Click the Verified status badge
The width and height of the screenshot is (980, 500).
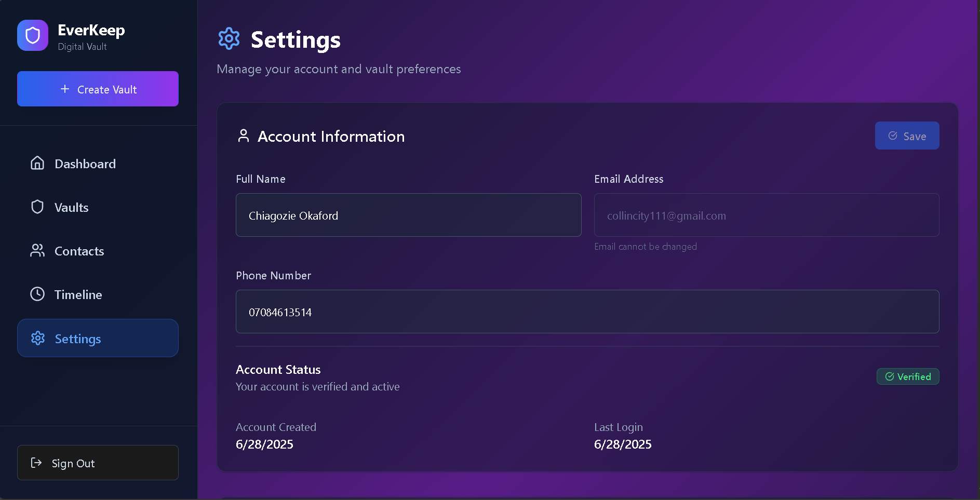[x=908, y=376]
